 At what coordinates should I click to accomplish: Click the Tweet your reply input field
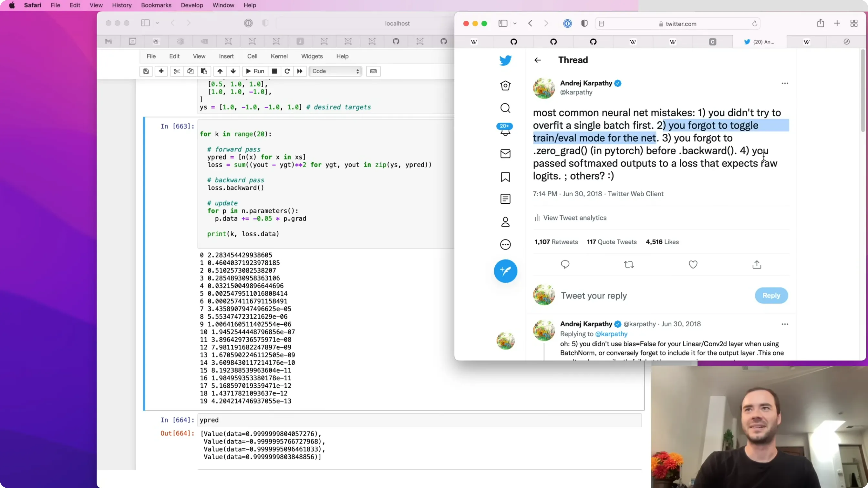click(x=654, y=295)
